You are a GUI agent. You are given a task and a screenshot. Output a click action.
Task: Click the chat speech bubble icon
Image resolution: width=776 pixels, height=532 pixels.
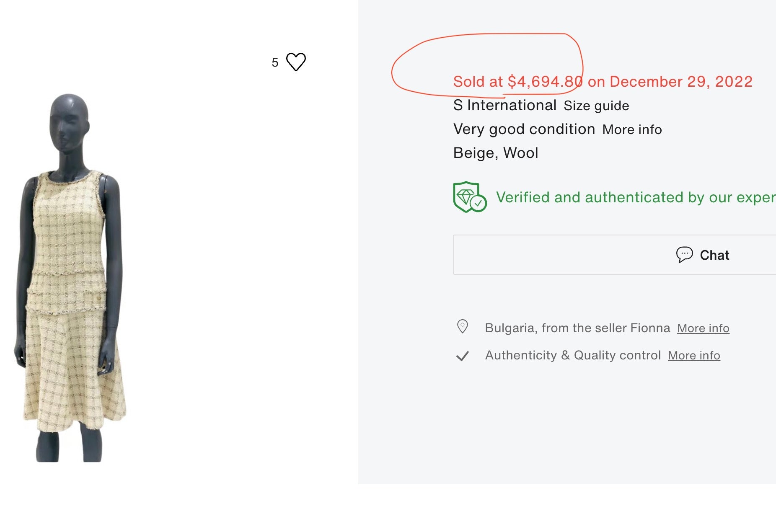pos(684,255)
